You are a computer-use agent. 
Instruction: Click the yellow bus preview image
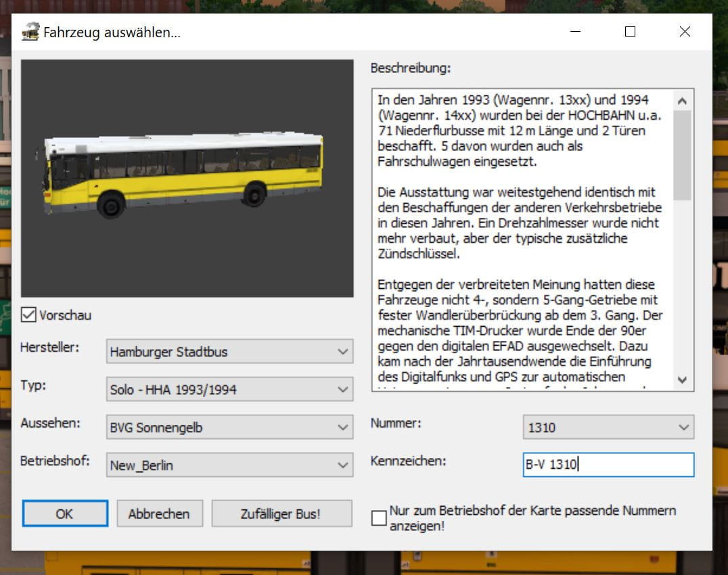click(183, 175)
